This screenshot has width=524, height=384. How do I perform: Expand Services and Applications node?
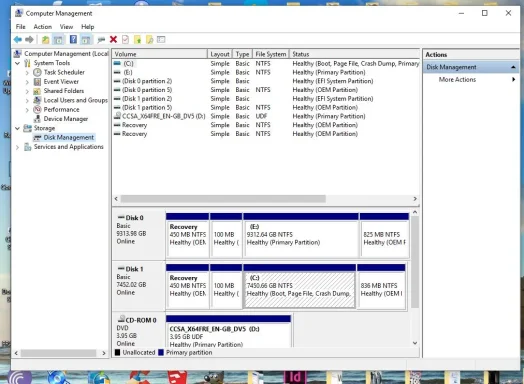(x=17, y=147)
